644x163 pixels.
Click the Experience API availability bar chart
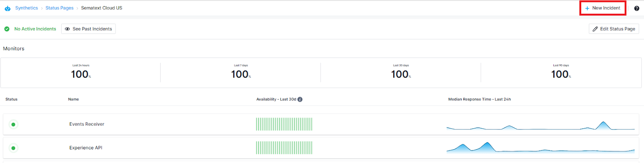point(284,148)
